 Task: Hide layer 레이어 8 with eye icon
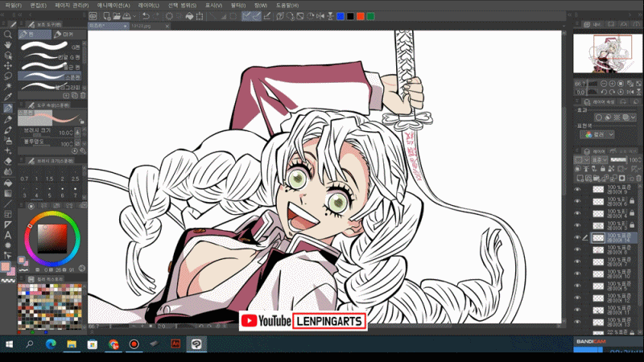[x=577, y=249]
